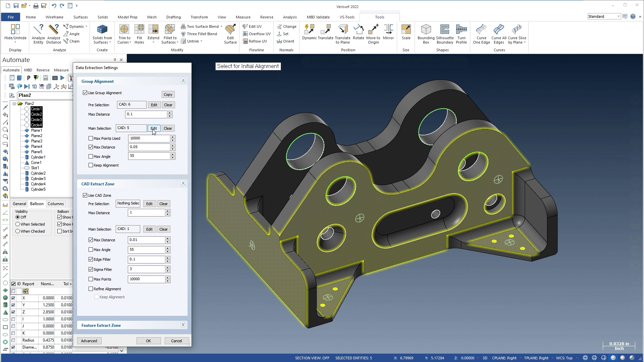
Task: Open the Columns tab
Action: 55,204
